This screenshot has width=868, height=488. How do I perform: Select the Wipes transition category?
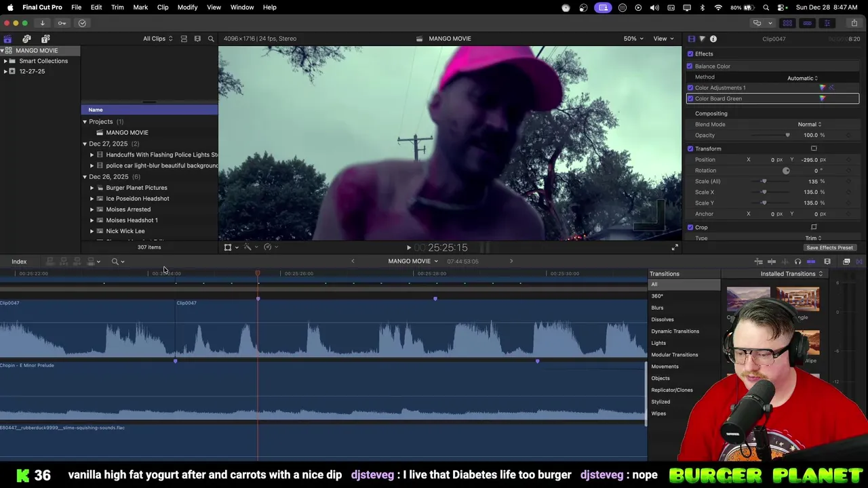tap(658, 413)
